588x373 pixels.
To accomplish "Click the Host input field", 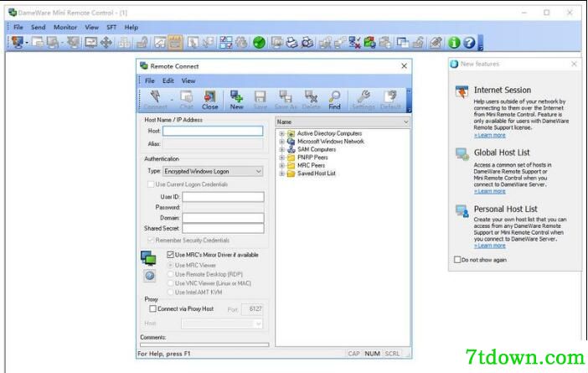I will point(213,131).
